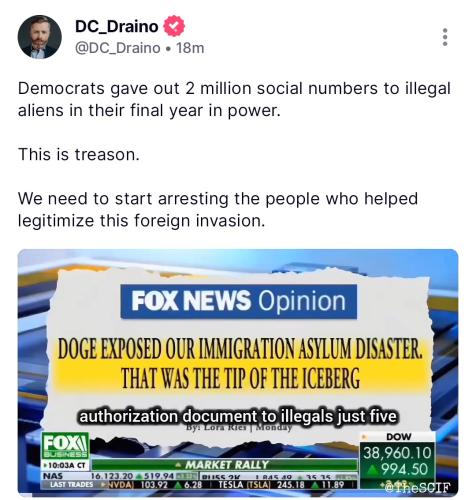The width and height of the screenshot is (476, 500).
Task: Click the 'We need to start arresting' paragraph
Action: [218, 209]
